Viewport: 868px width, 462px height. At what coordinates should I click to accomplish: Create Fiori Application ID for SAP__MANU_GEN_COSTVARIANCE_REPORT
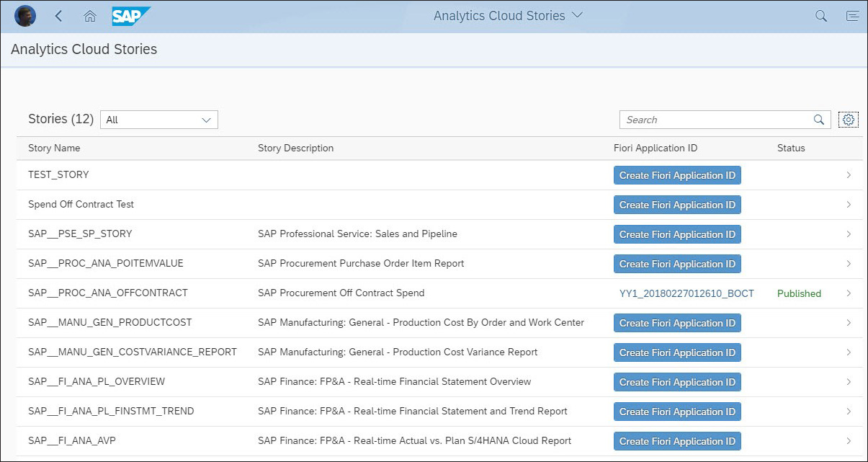(x=677, y=352)
